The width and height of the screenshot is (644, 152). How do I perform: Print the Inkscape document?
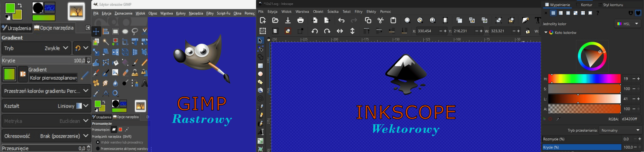300,20
